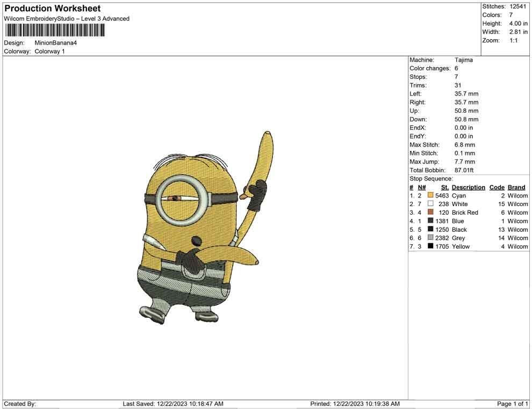Click the Brand column header
This screenshot has width=532, height=409.
pos(516,187)
